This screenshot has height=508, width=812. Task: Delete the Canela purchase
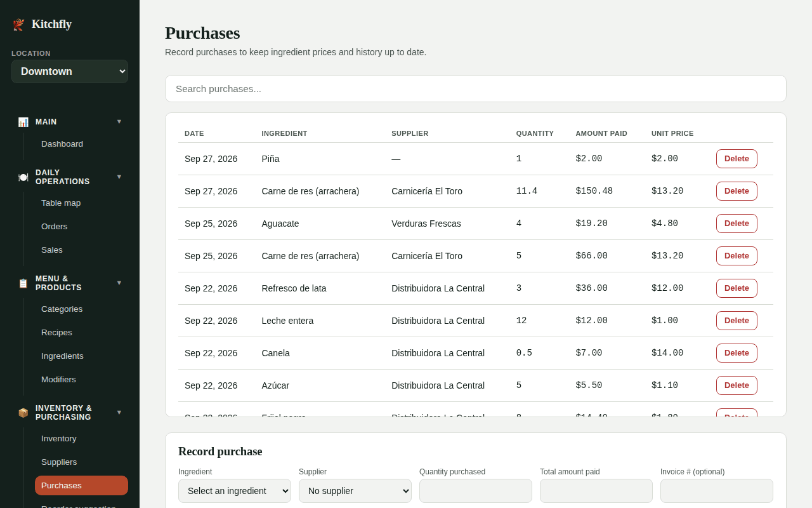coord(737,353)
